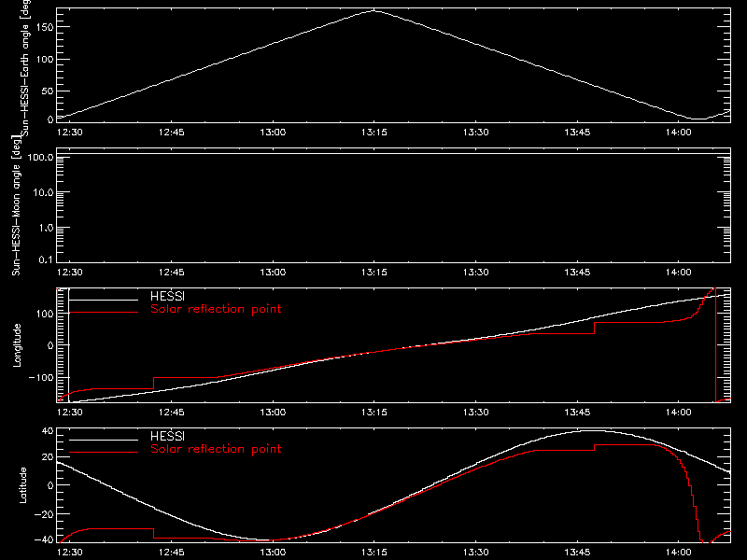This screenshot has height=560, width=747.
Task: Click the 0.1 tick label on Moon angle plot
Action: click(x=46, y=259)
